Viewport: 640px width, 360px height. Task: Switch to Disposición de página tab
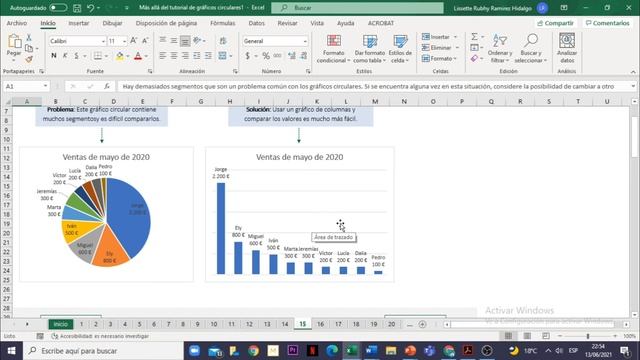(x=166, y=23)
